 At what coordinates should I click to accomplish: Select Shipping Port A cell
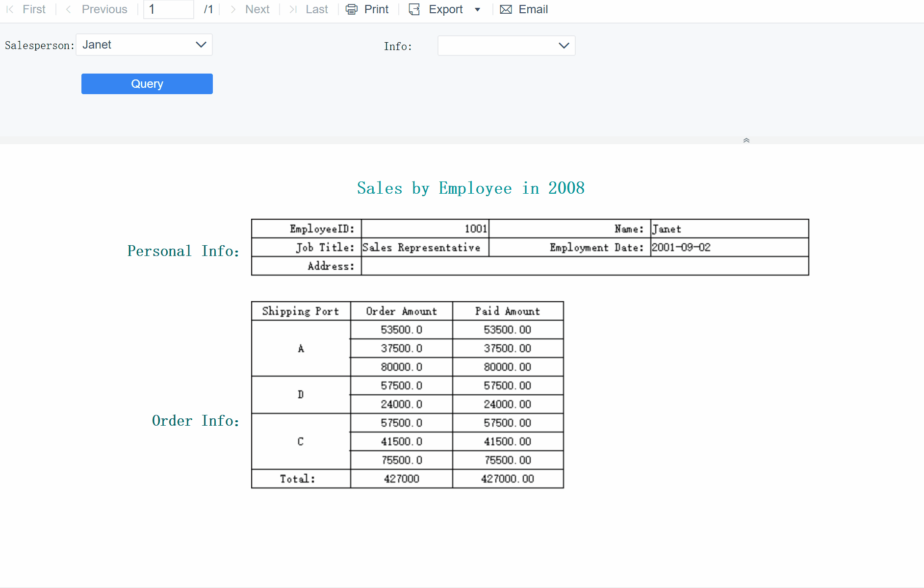click(300, 348)
